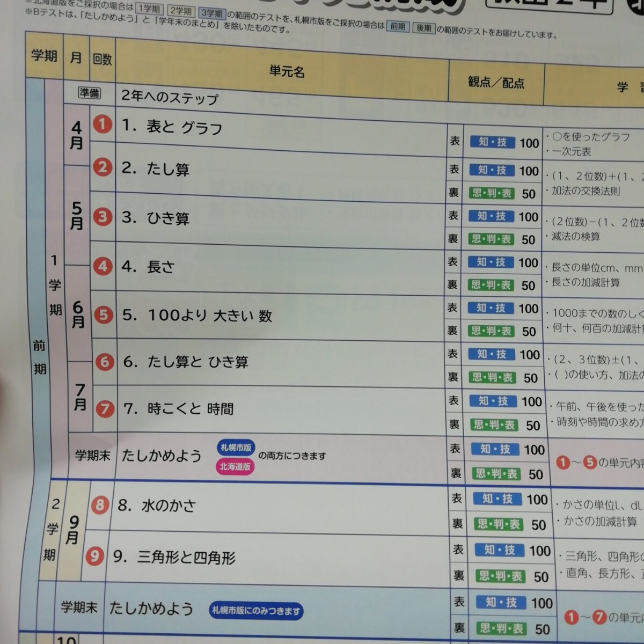This screenshot has height=644, width=644.
Task: Click the 後期 box in the top note
Action: tap(423, 28)
